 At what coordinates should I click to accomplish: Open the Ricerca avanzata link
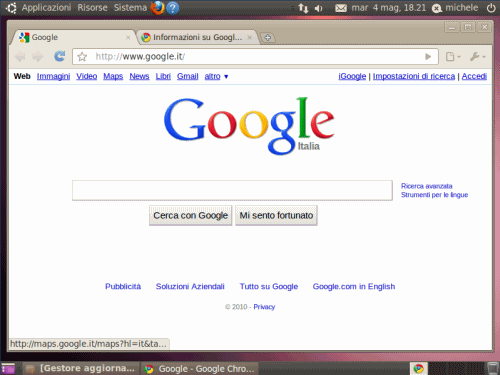coord(426,186)
